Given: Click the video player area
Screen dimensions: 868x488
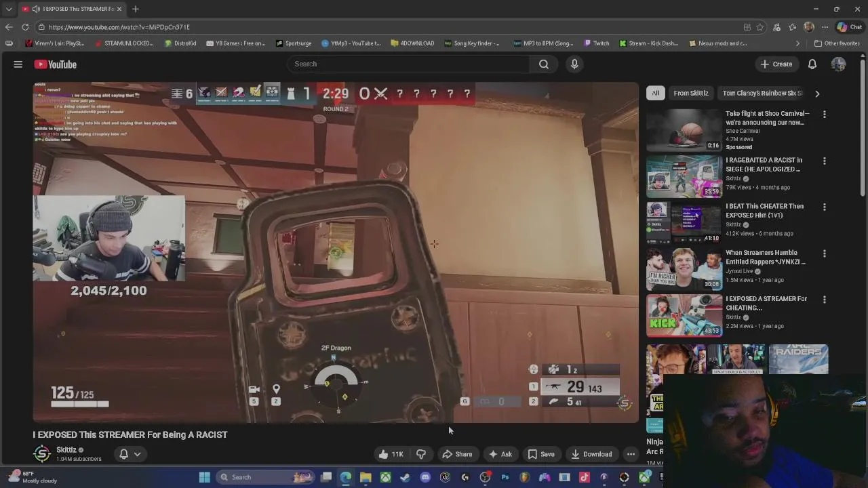Looking at the screenshot, I should [336, 252].
